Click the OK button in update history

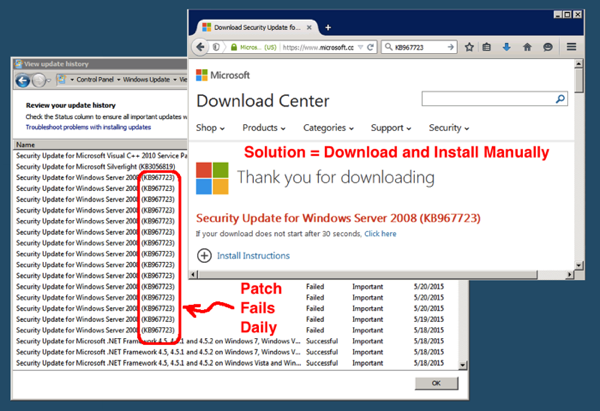pyautogui.click(x=436, y=383)
